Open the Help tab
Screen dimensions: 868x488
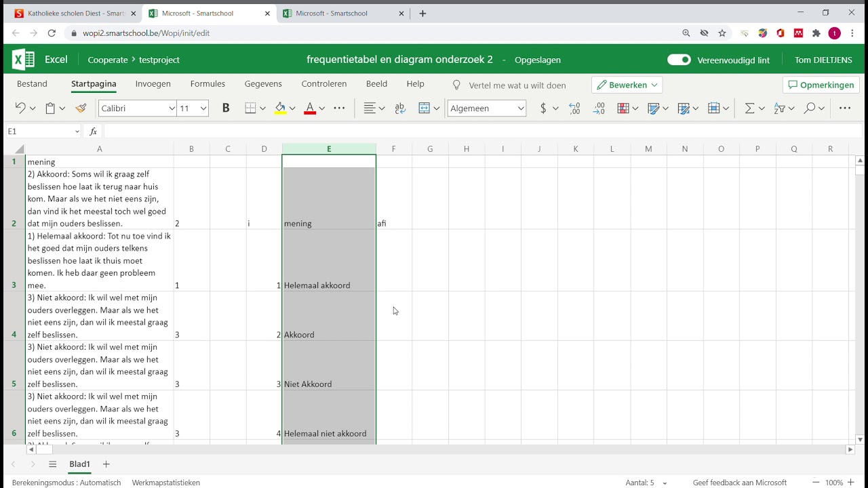click(x=416, y=84)
